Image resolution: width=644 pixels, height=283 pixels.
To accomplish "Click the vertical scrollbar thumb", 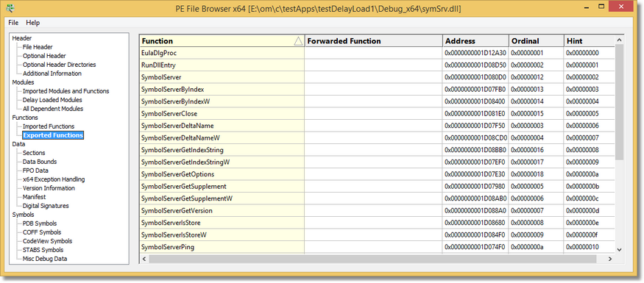I will [x=620, y=101].
